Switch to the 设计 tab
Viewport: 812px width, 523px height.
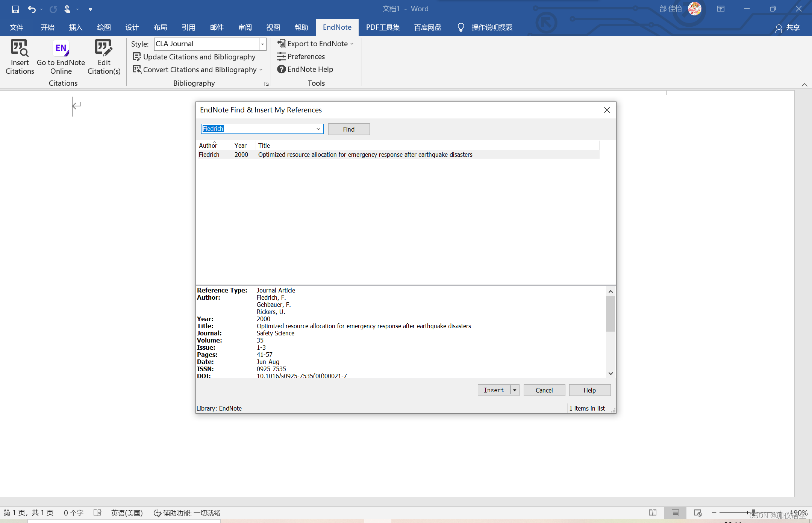[132, 27]
